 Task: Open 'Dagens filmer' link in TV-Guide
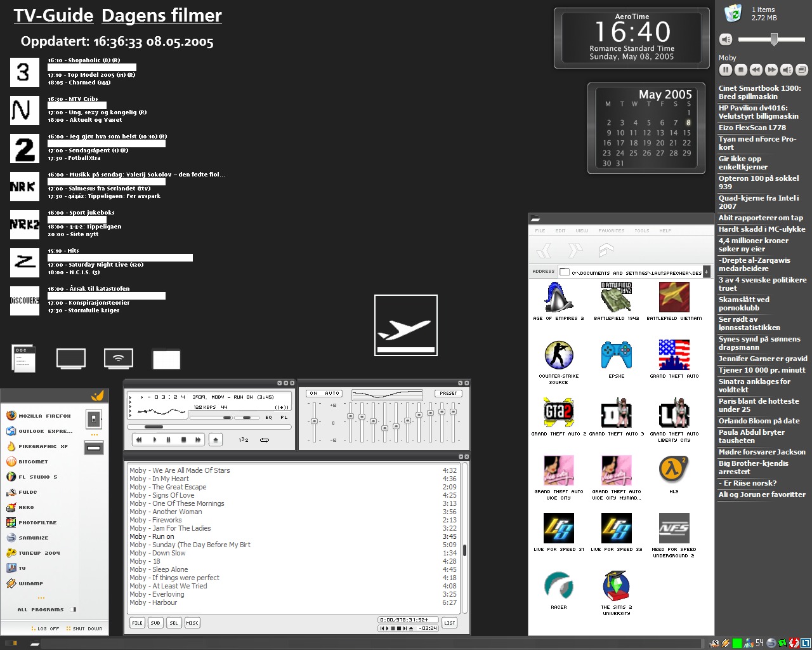click(x=162, y=16)
